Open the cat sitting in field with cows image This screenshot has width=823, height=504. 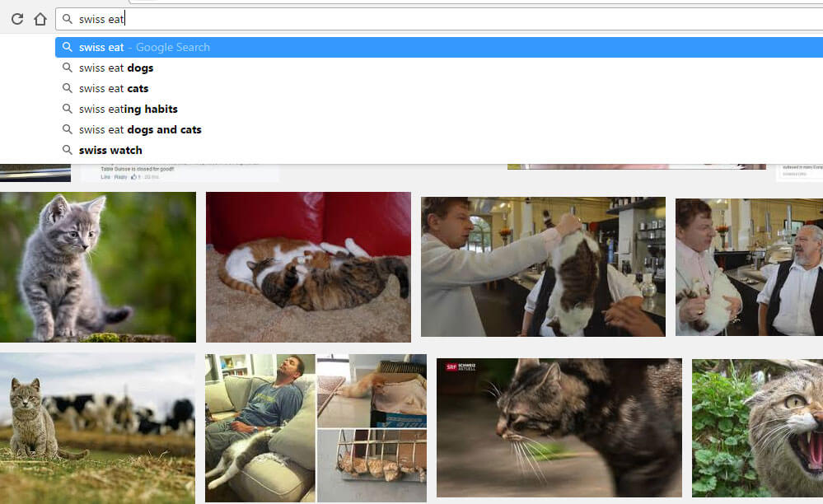coord(97,428)
